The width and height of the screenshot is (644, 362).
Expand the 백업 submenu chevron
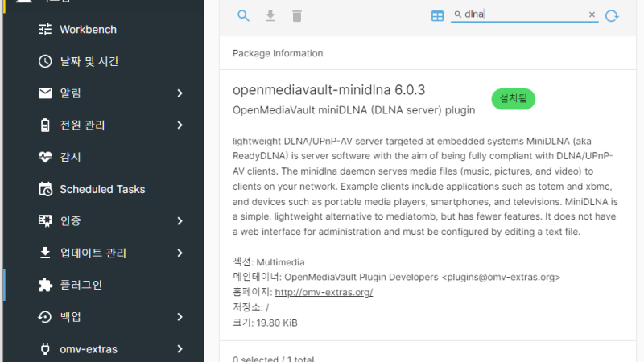tap(180, 317)
